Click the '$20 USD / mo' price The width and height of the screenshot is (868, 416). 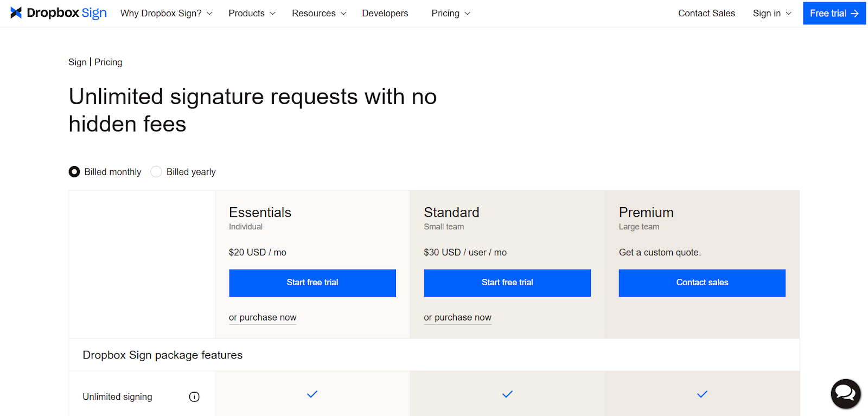(x=258, y=253)
